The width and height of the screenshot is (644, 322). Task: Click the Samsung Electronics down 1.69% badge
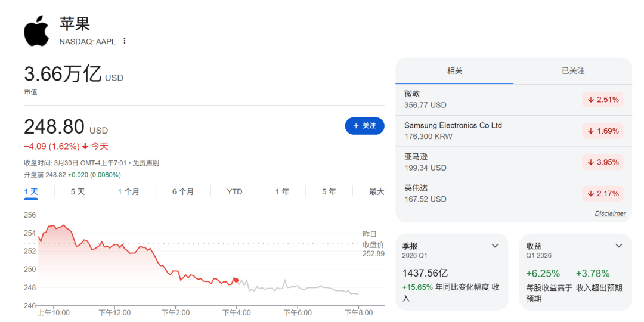coord(602,131)
